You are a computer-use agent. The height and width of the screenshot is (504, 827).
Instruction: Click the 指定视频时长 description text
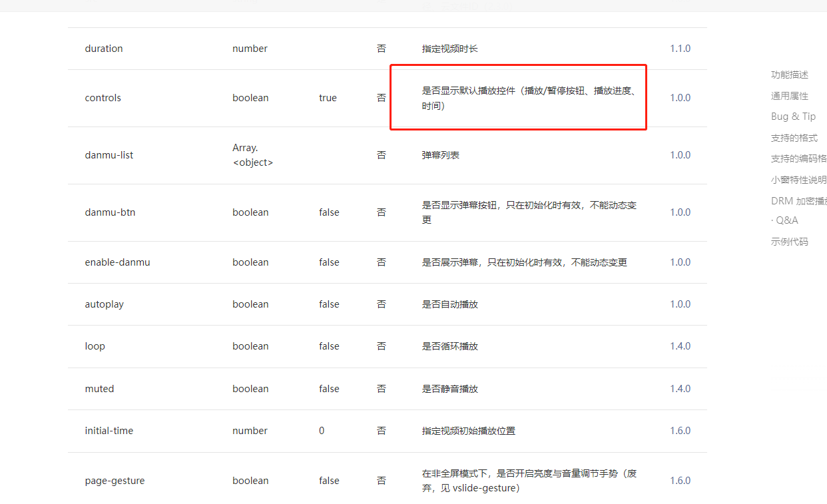pyautogui.click(x=450, y=49)
